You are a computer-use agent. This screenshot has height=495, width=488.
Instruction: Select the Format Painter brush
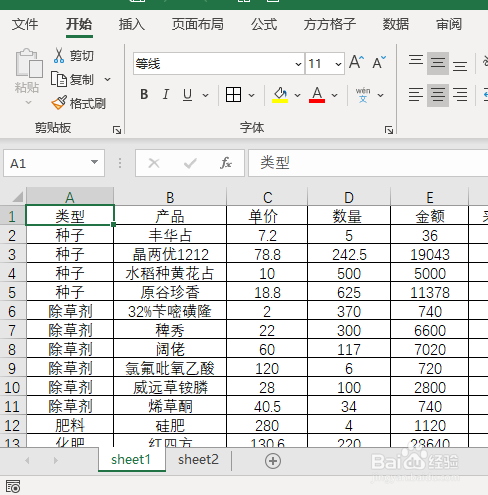pos(59,103)
